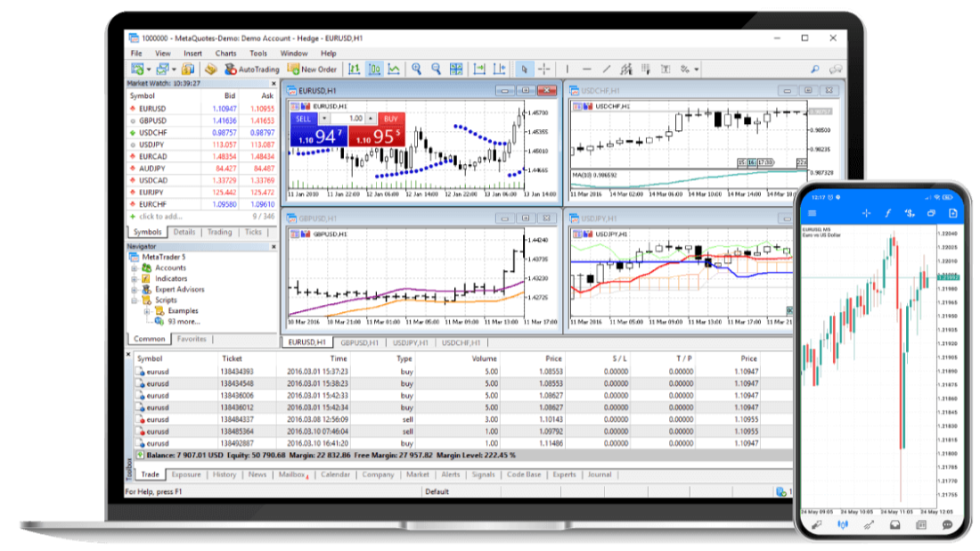Open the Tools menu
The width and height of the screenshot is (980, 551).
tap(258, 53)
